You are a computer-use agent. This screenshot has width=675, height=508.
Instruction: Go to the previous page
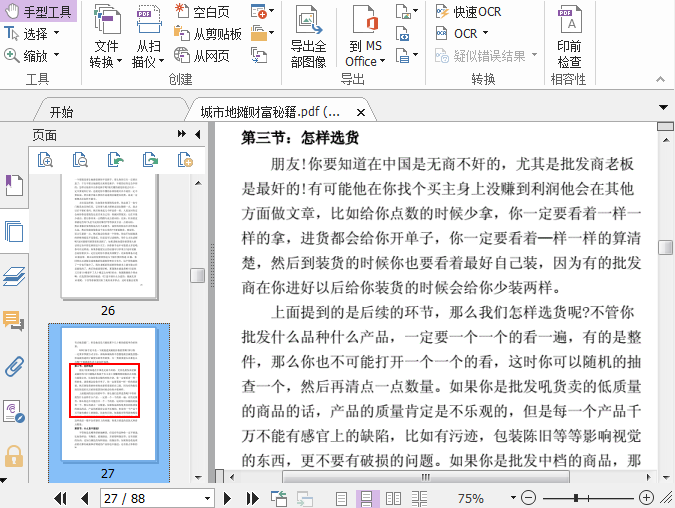click(x=85, y=499)
